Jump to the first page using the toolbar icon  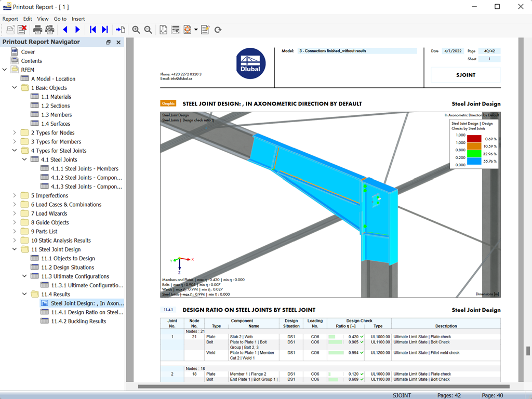[92, 30]
